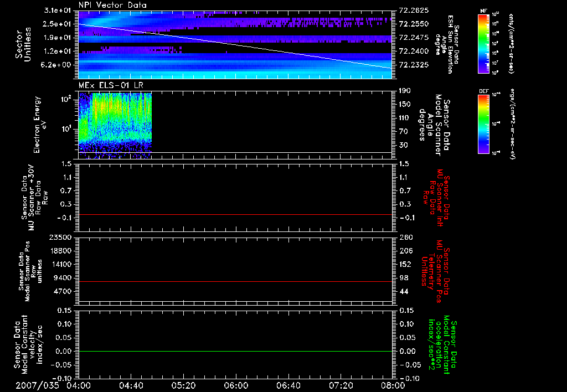Click the 1.9e+01 sector tick value

tap(57, 38)
